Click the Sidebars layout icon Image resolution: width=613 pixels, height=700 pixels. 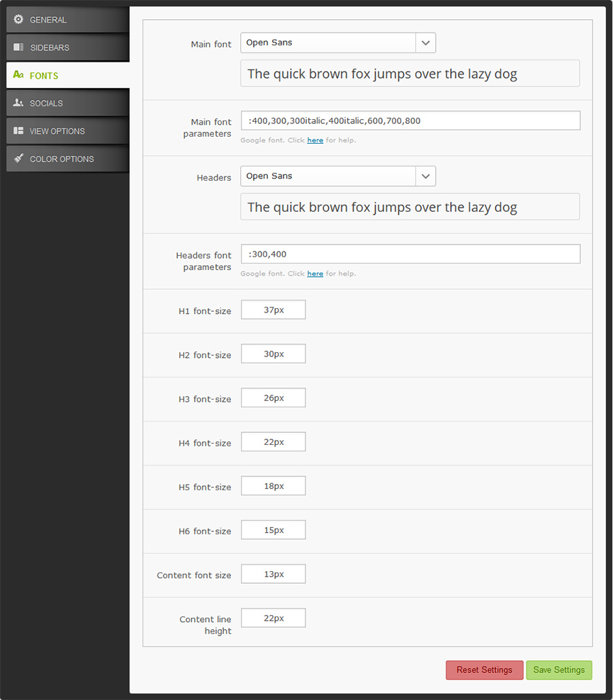18,47
